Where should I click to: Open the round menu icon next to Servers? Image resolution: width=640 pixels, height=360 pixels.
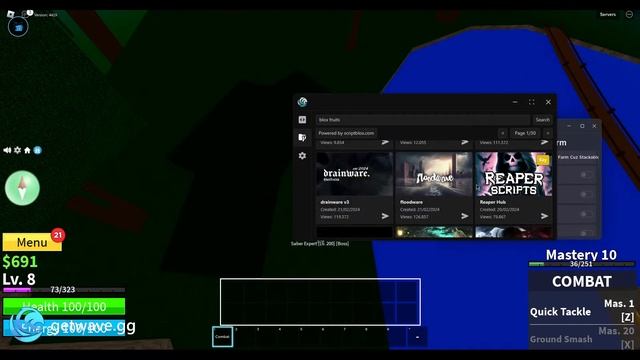tap(629, 14)
